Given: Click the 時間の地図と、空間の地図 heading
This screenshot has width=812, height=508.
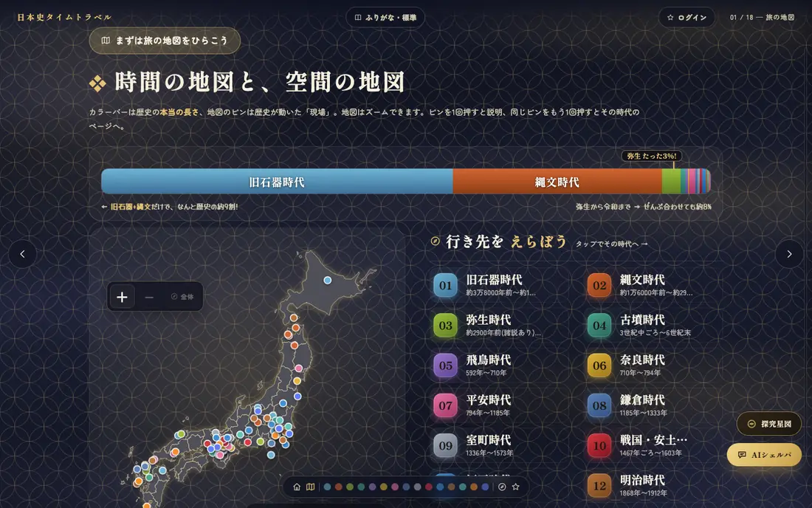Looking at the screenshot, I should point(259,82).
